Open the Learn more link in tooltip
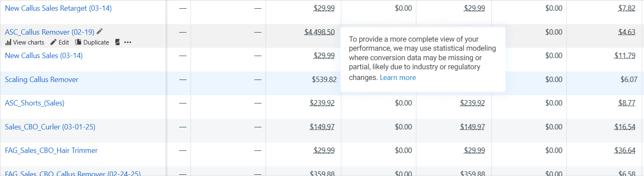Image resolution: width=644 pixels, height=176 pixels. [x=398, y=77]
